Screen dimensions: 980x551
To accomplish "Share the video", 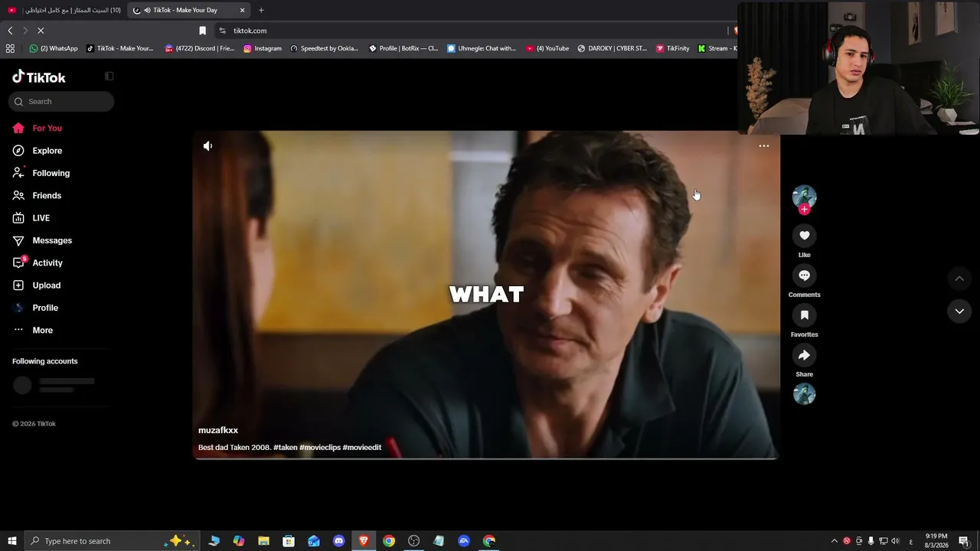I will (x=804, y=355).
